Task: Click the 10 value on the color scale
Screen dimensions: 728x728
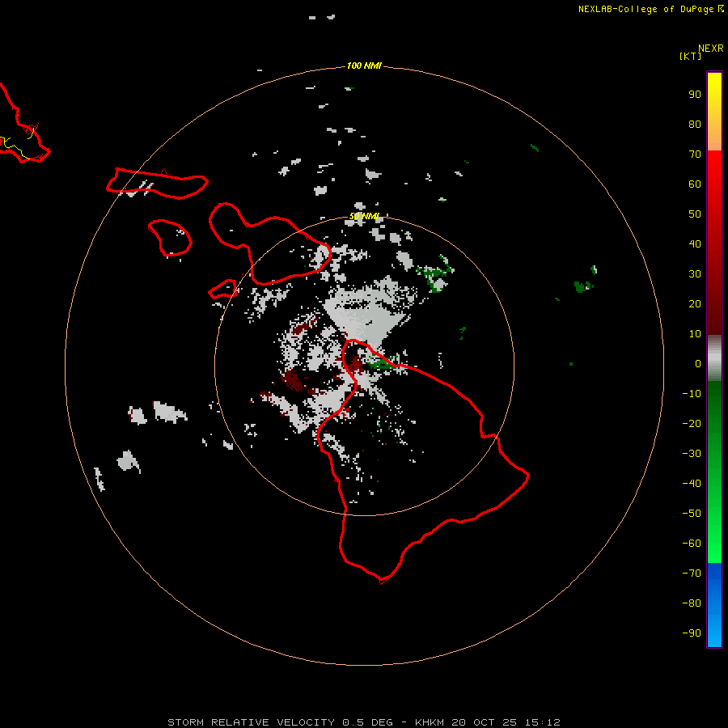Action: point(695,334)
